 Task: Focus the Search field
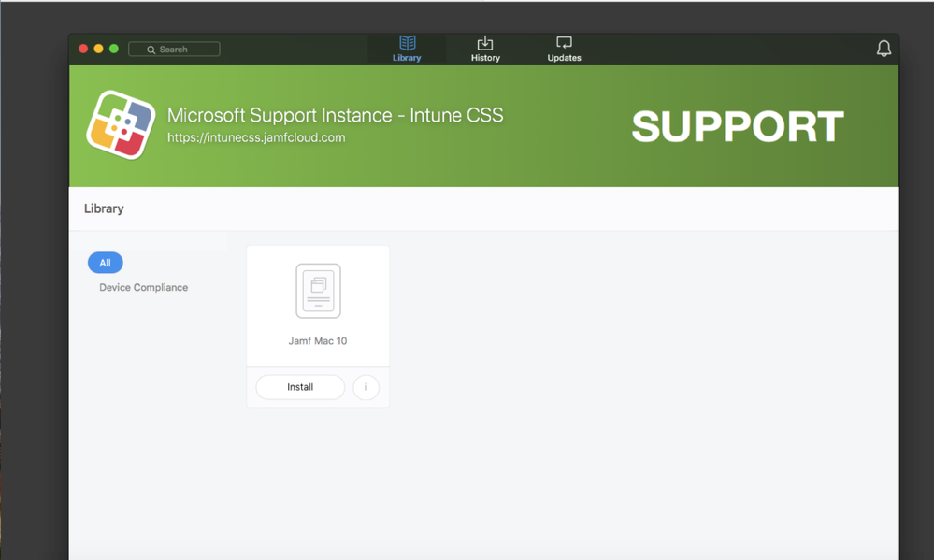click(x=174, y=50)
